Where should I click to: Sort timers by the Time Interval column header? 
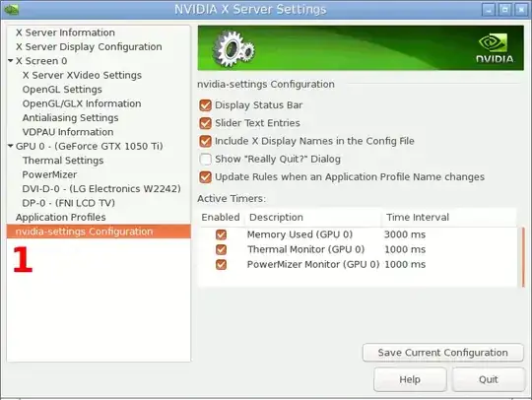point(418,217)
